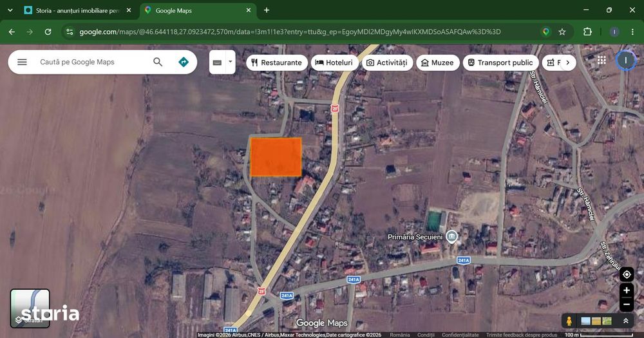Select the green terrain map thumbnail
Image resolution: width=644 pixels, height=338 pixels.
coord(606,321)
